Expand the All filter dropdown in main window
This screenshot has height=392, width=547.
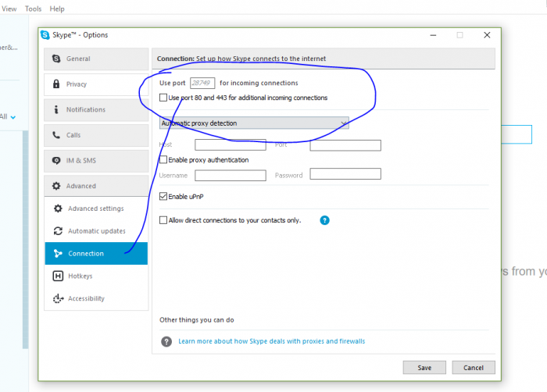(x=13, y=117)
